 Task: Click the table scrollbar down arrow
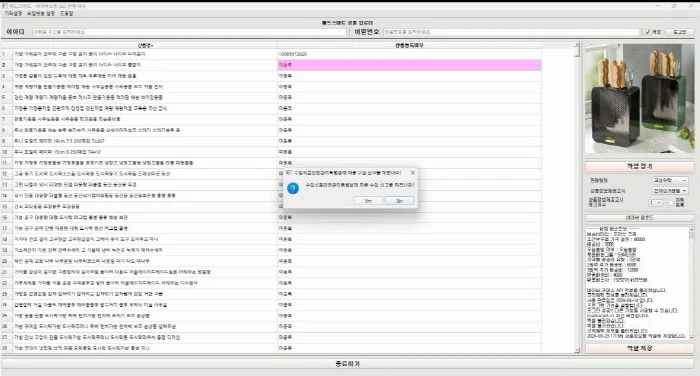pyautogui.click(x=577, y=351)
